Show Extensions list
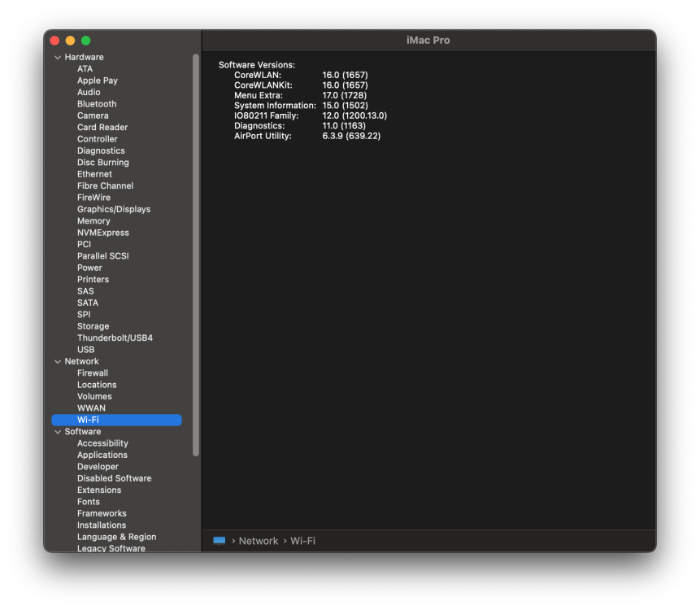 pos(99,490)
